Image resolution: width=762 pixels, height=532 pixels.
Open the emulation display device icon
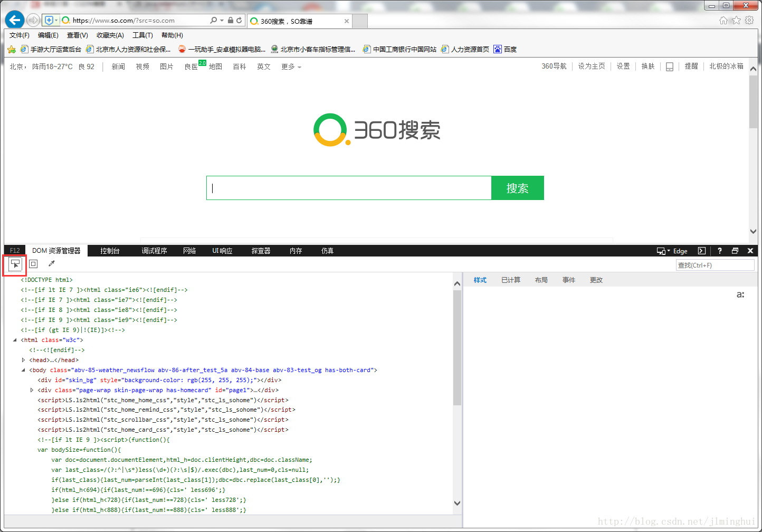pyautogui.click(x=661, y=251)
